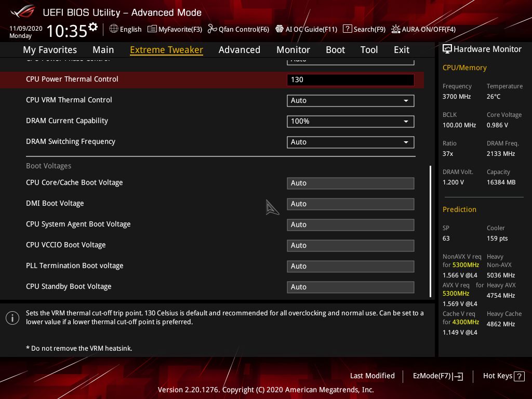Select CPU VCCIO Boot Voltage label
The height and width of the screenshot is (399, 532).
(66, 245)
